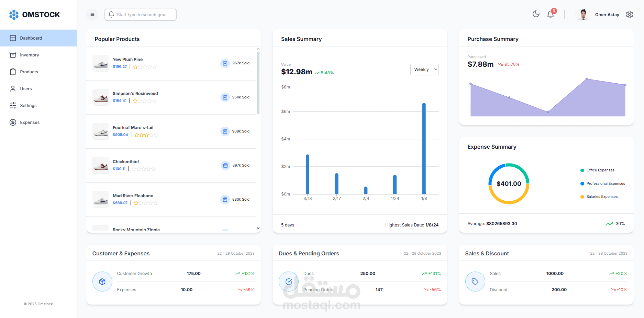Toggle Office Expenses legend item
This screenshot has width=644, height=318.
click(597, 170)
